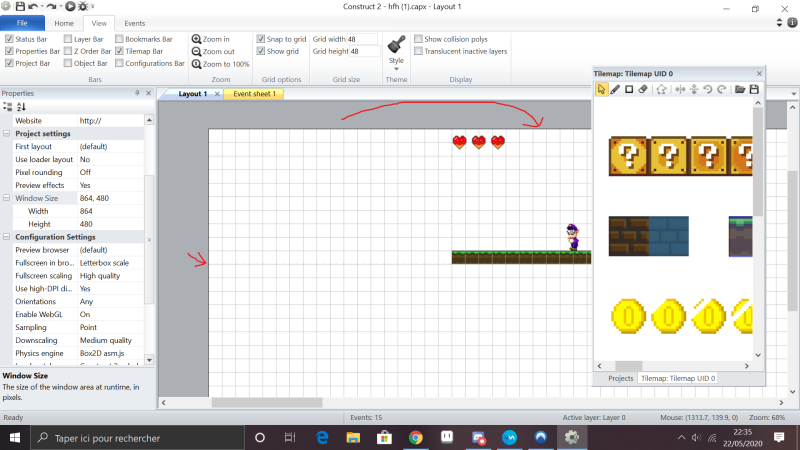Enable the Object Bar checkbox
Viewport: 800px width, 450px height.
pyautogui.click(x=68, y=63)
